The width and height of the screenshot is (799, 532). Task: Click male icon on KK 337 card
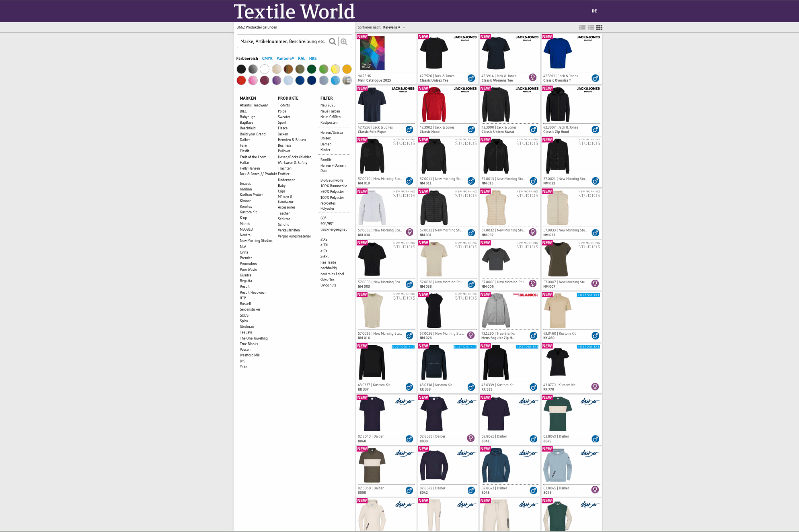(409, 387)
